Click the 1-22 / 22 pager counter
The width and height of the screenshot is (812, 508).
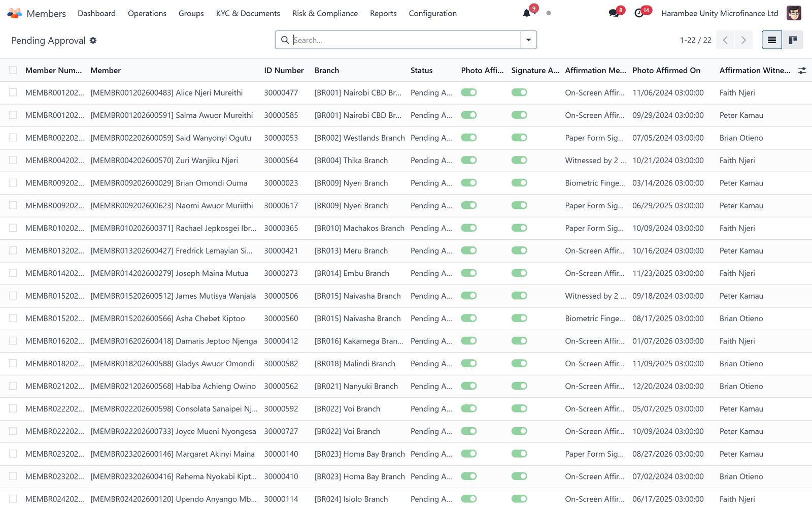pos(695,40)
